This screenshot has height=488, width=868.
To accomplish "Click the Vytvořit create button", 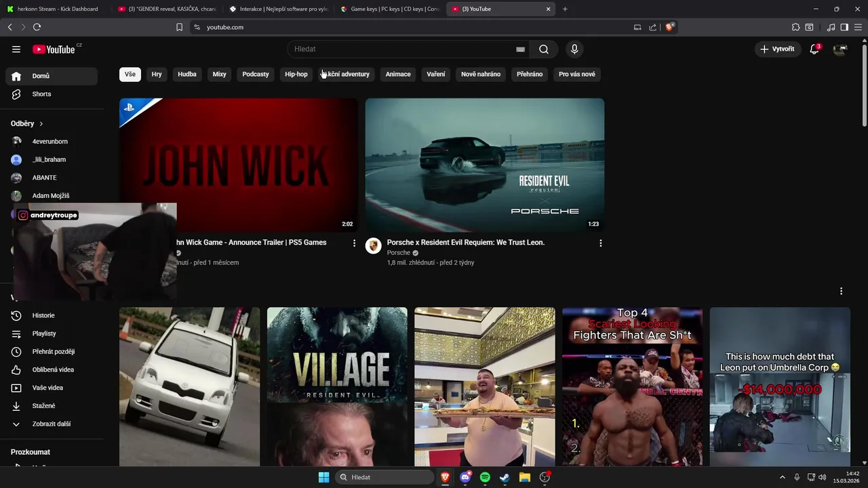I will pos(777,49).
